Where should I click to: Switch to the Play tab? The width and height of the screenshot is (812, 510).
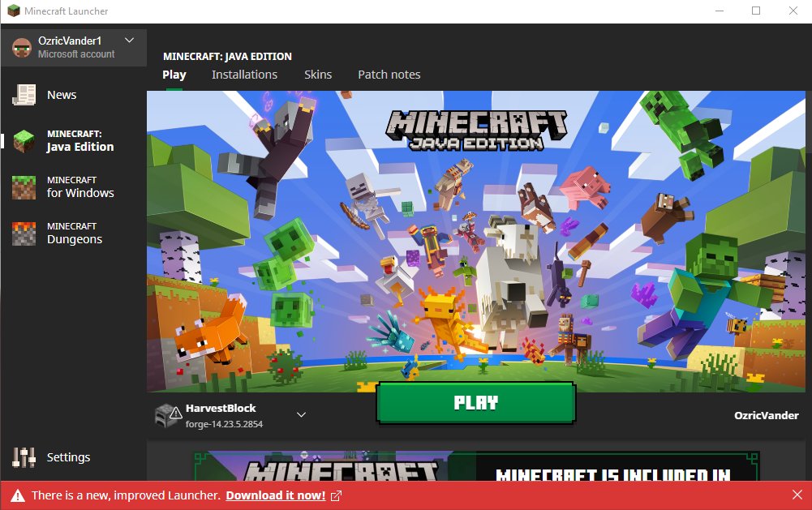174,75
